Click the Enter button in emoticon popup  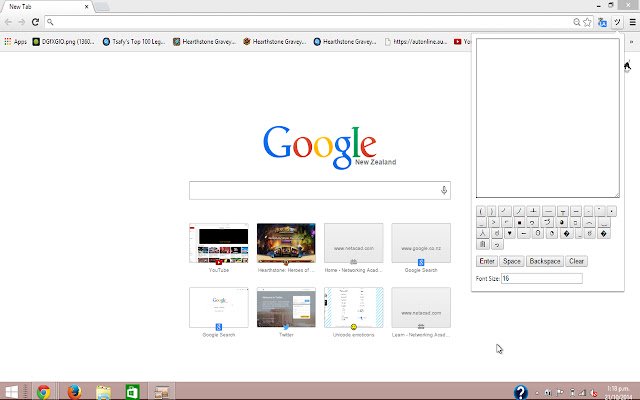coord(487,261)
